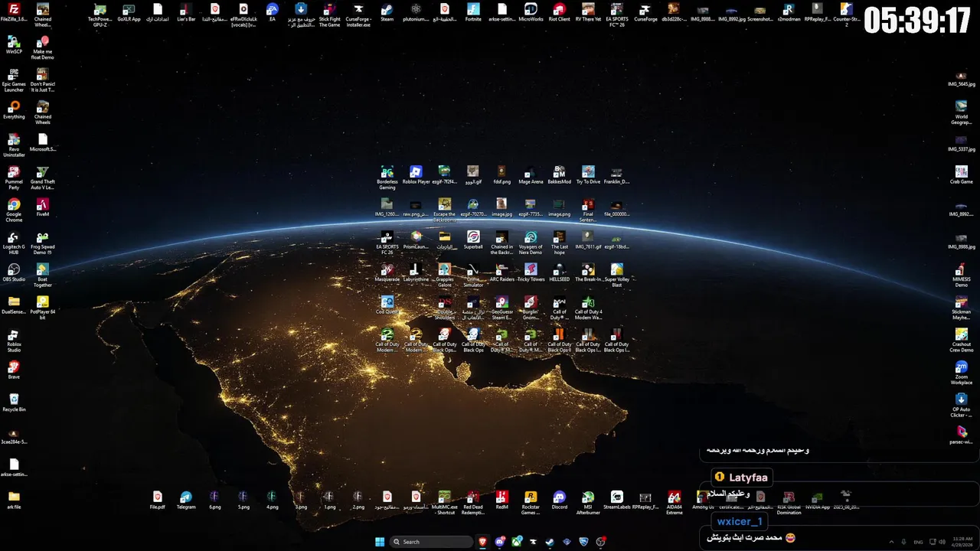The height and width of the screenshot is (551, 980).
Task: Open Brave browser from the taskbar
Action: [x=483, y=542]
